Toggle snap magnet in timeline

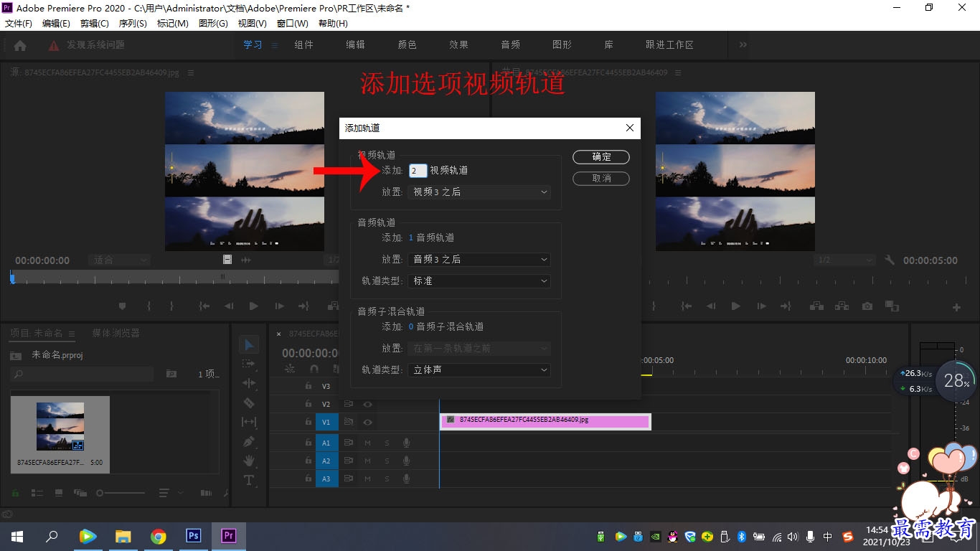314,369
